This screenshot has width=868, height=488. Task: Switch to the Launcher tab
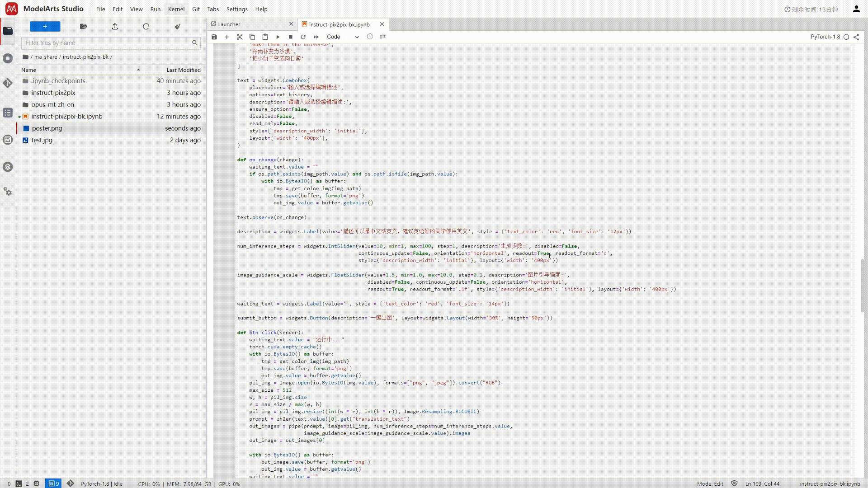229,24
